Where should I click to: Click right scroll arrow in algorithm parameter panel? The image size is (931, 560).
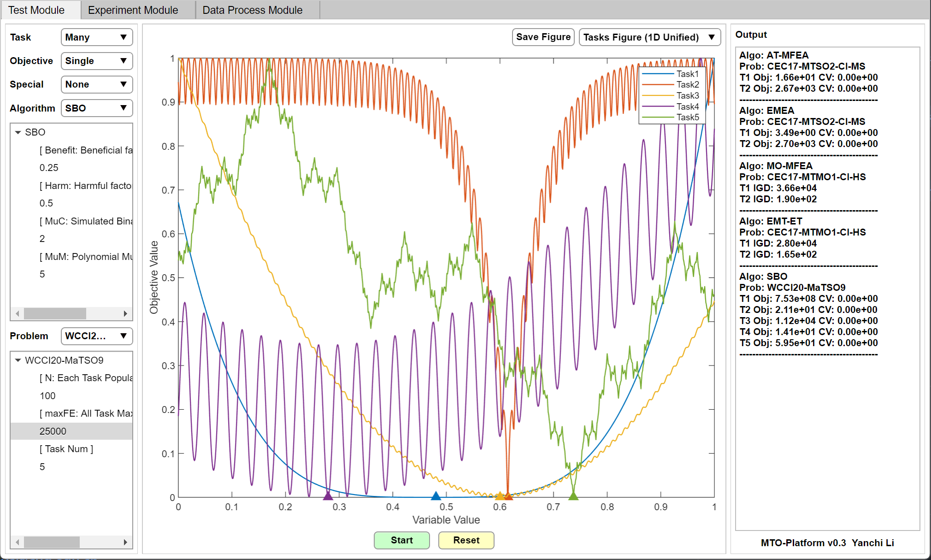(125, 314)
